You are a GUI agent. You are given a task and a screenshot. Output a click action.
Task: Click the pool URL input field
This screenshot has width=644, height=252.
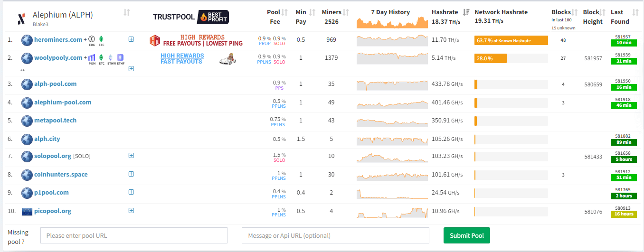point(134,235)
